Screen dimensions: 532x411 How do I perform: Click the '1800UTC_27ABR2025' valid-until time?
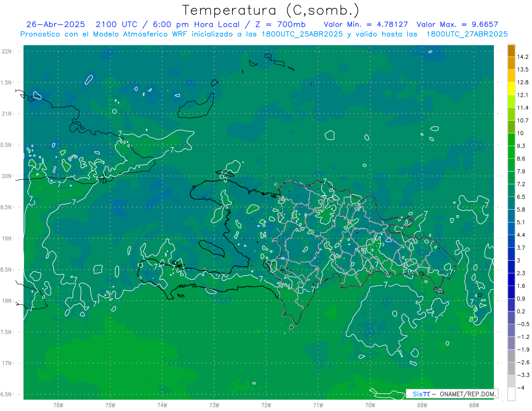click(467, 34)
